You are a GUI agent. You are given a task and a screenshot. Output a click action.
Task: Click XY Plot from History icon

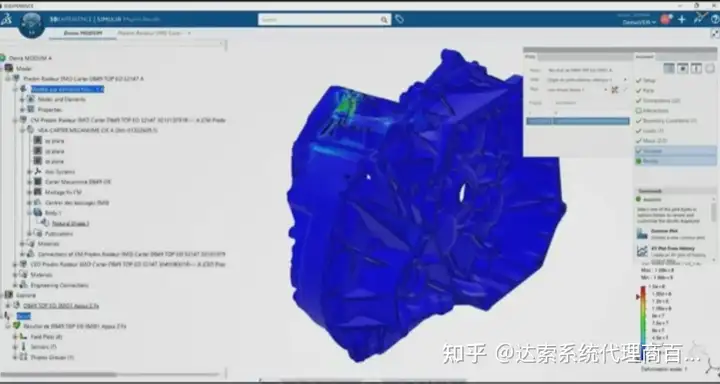(642, 251)
